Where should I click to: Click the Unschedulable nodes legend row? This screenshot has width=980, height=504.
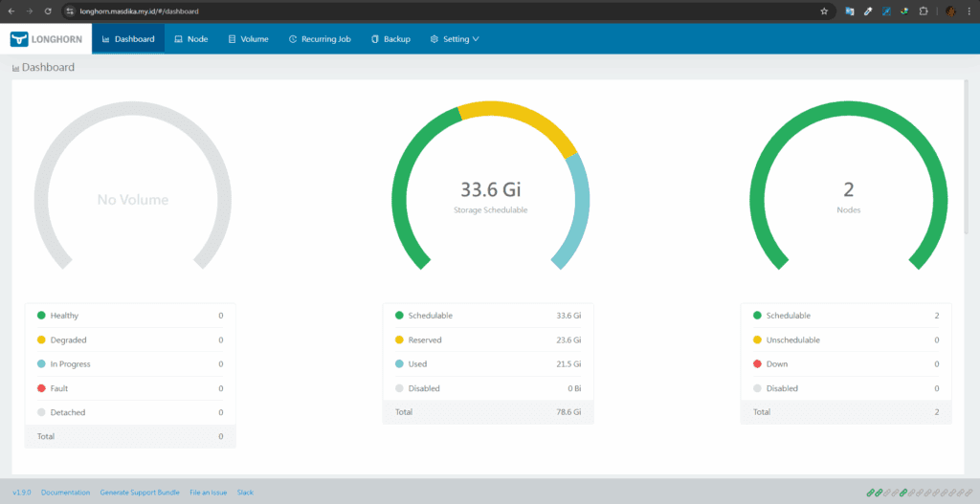click(x=846, y=340)
